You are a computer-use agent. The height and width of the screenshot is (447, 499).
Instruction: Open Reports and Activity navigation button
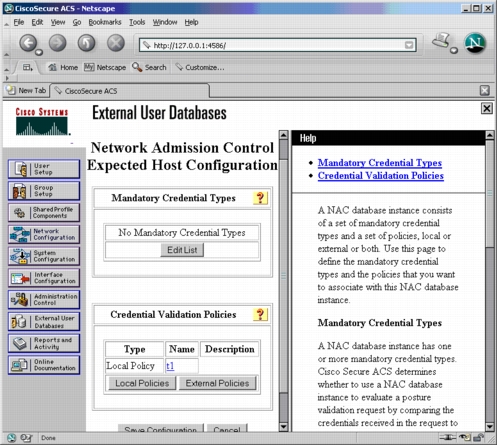(x=44, y=344)
